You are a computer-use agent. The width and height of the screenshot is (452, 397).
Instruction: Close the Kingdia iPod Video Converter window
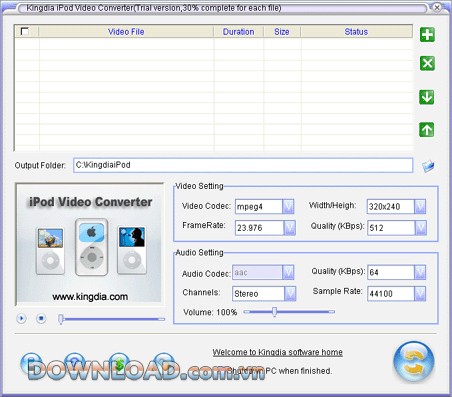click(437, 7)
